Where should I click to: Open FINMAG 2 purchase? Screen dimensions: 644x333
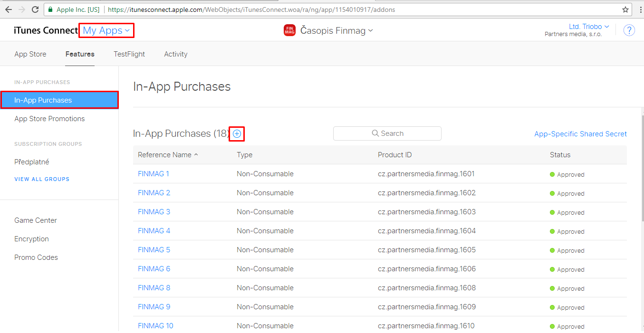pos(154,193)
